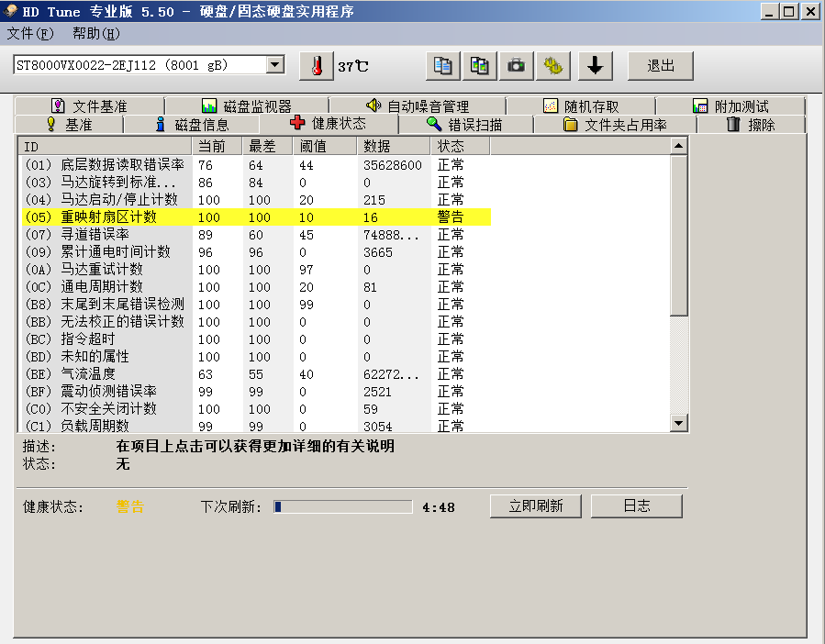Minimize the HD Tune window
The width and height of the screenshot is (825, 644).
(770, 11)
